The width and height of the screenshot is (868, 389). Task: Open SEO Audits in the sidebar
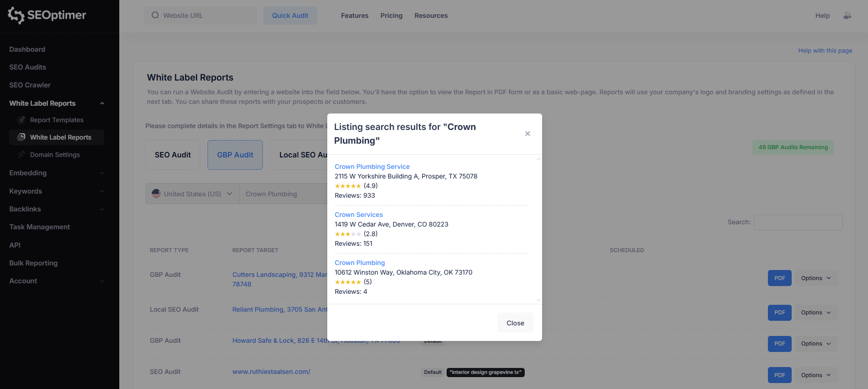(28, 67)
